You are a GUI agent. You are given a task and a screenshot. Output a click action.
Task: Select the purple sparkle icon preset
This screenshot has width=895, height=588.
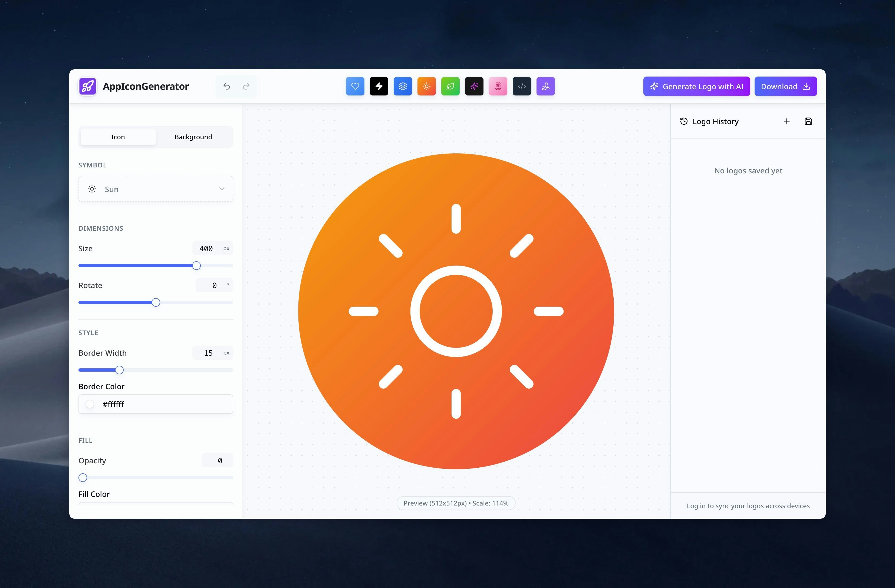coord(474,86)
